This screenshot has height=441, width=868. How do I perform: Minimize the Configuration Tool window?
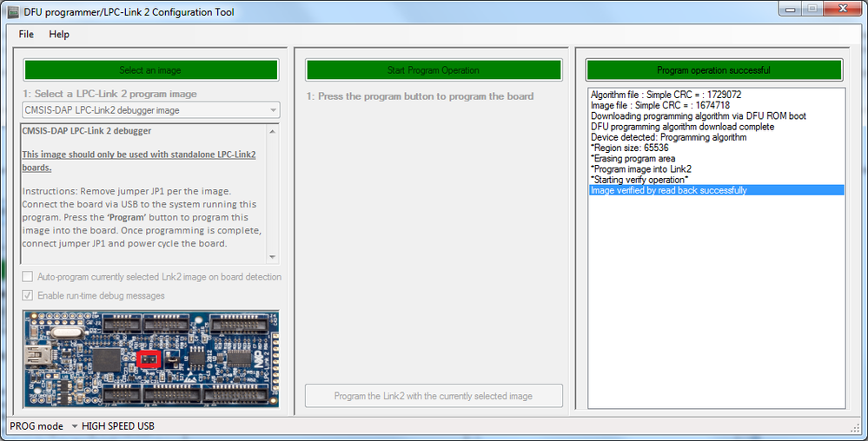pyautogui.click(x=790, y=9)
